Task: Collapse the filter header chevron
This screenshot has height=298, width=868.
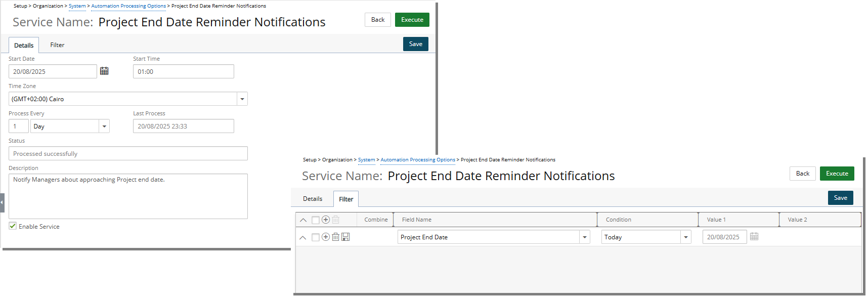Action: 303,220
